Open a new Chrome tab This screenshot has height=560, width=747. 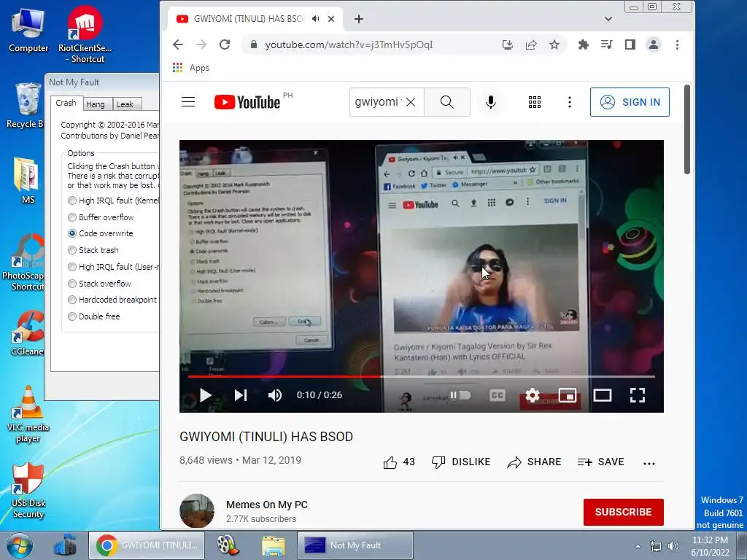click(359, 19)
